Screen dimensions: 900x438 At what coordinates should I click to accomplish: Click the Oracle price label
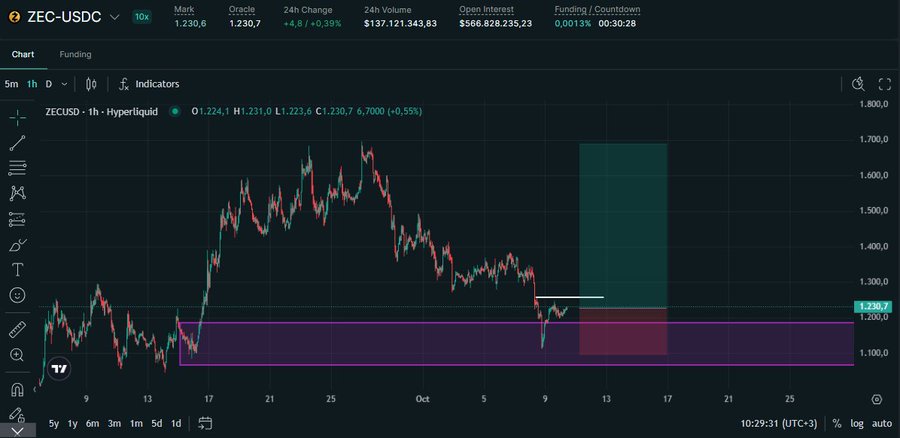point(241,10)
